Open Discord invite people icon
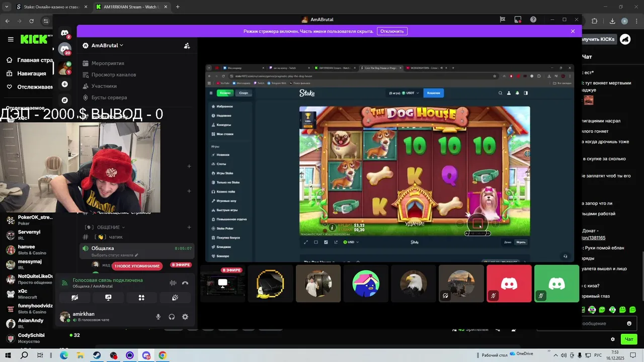The image size is (644, 362). click(187, 46)
